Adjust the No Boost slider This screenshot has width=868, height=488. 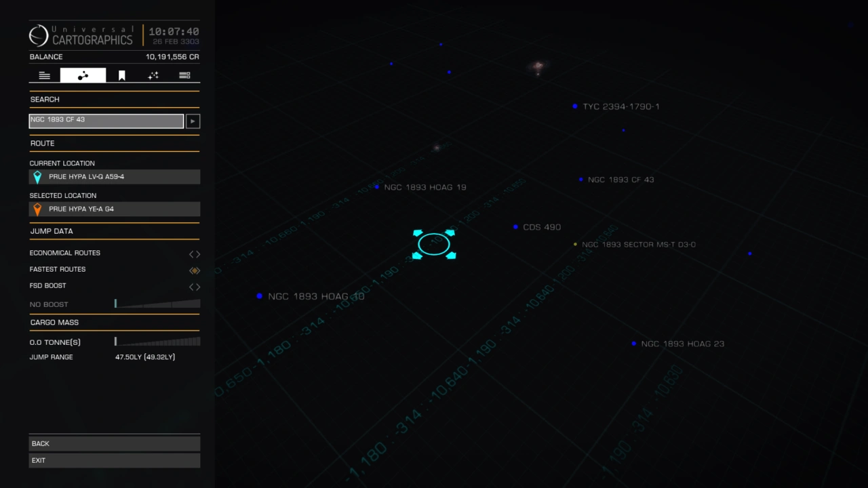pos(157,304)
